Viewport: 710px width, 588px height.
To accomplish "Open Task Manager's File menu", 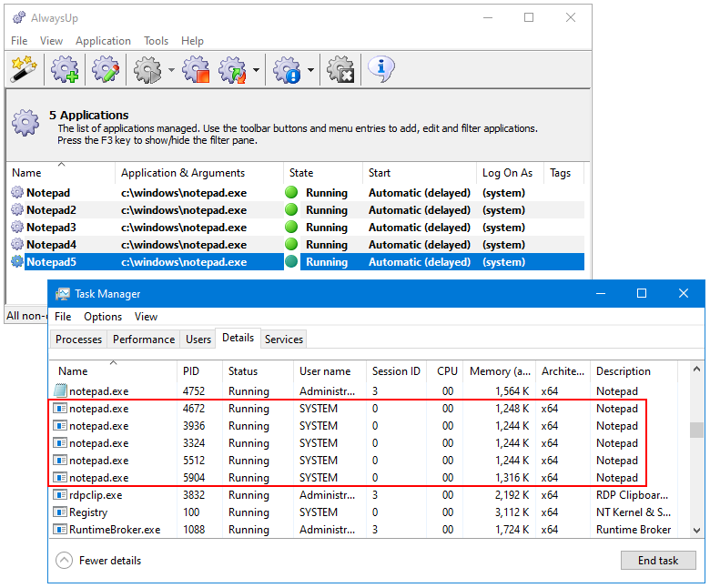I will tap(63, 317).
